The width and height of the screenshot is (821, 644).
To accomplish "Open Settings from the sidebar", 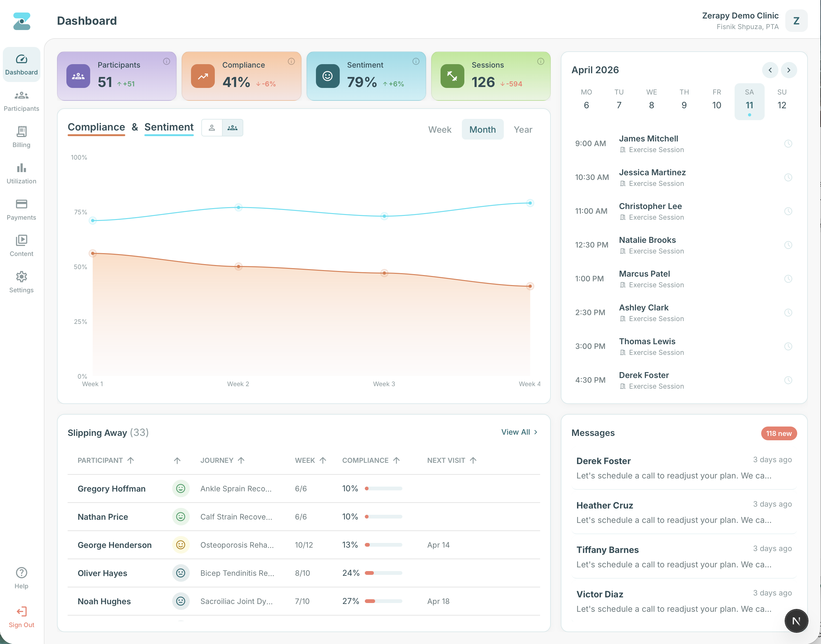I will pyautogui.click(x=21, y=281).
